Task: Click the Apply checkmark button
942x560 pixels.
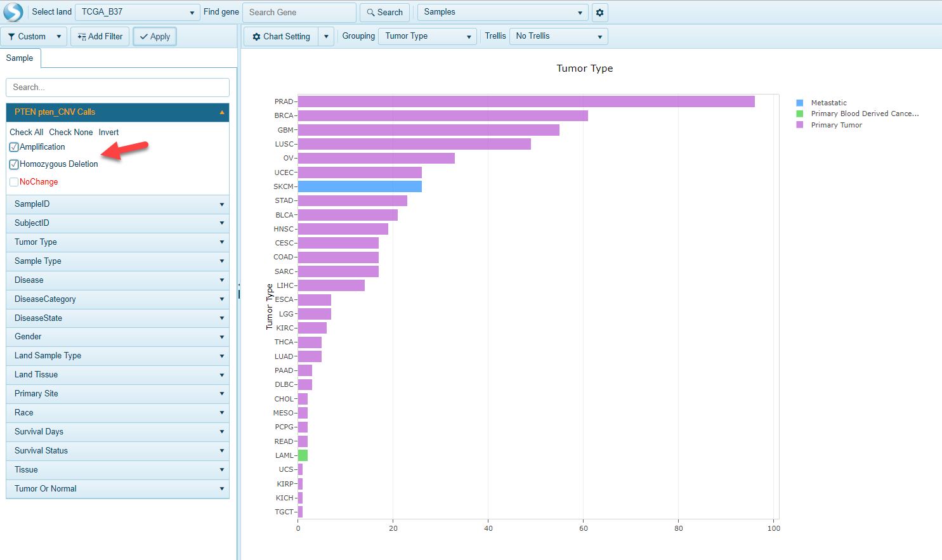Action: tap(155, 37)
